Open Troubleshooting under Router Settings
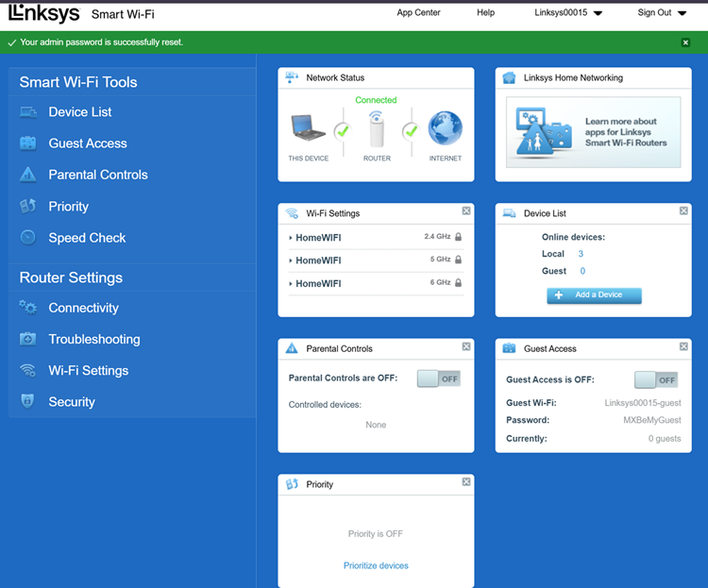 [94, 339]
